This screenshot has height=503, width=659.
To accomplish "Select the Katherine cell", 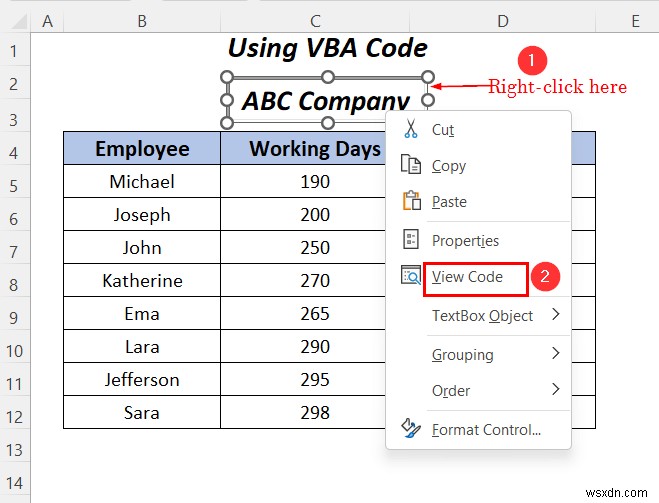I will [x=142, y=280].
